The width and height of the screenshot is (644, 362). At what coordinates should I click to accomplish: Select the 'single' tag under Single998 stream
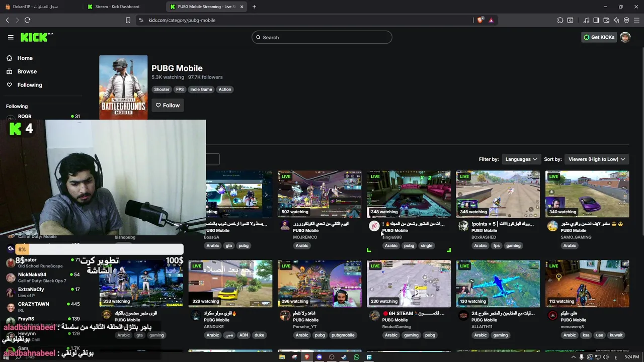pos(426,246)
